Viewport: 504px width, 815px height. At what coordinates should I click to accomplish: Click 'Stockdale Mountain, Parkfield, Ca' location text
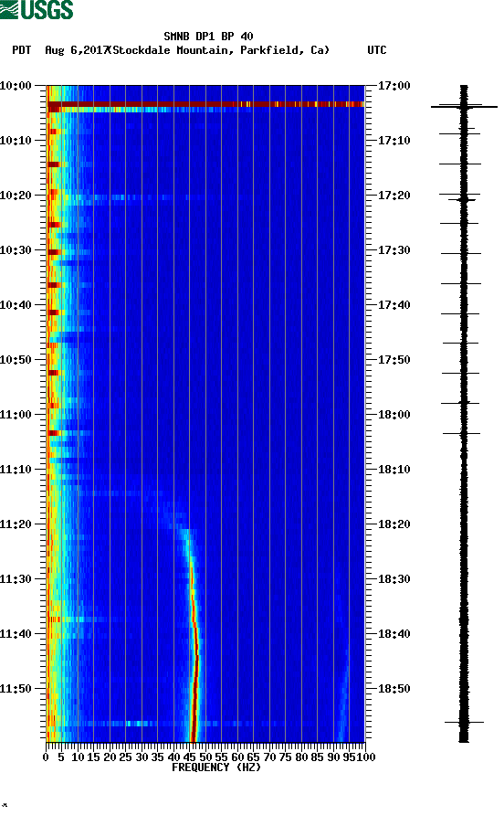tap(220, 50)
